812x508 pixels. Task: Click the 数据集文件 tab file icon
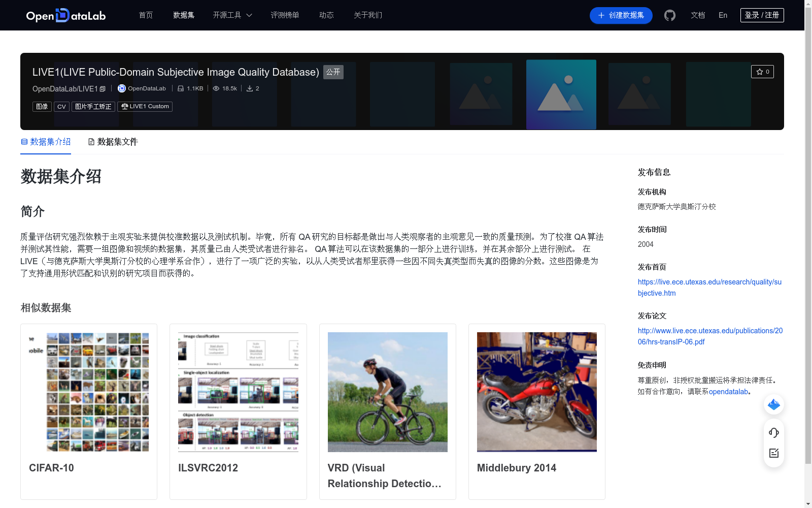91,142
